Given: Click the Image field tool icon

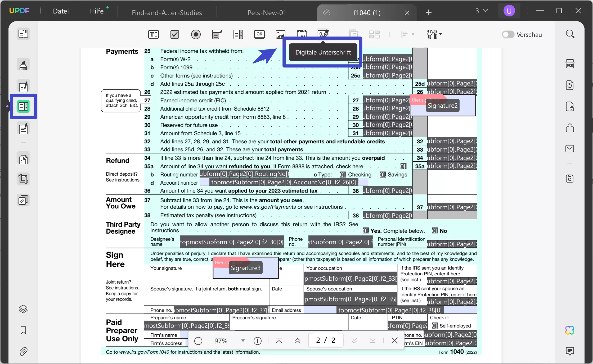Looking at the screenshot, I should click(280, 34).
